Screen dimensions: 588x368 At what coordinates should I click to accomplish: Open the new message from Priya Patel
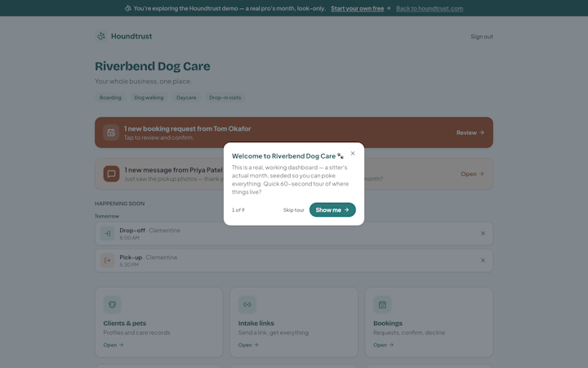tap(472, 174)
